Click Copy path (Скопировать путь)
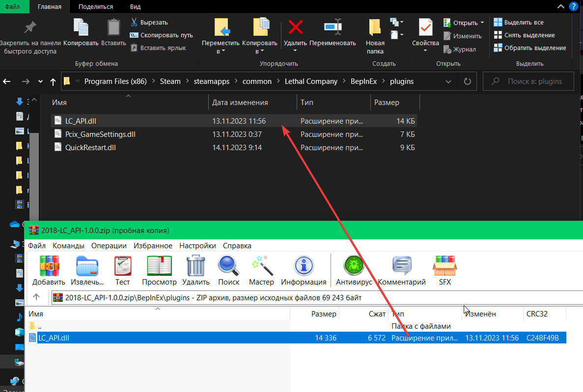Screen dimensions: 583x392 click(x=162, y=35)
